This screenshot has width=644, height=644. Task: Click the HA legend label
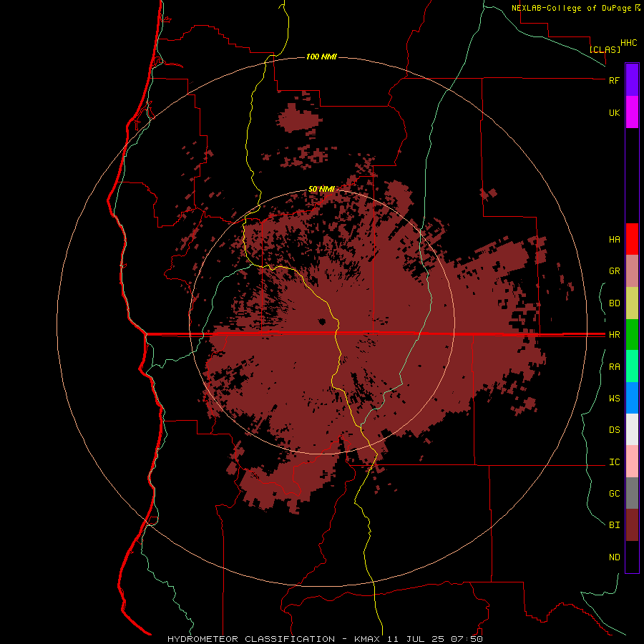[614, 240]
